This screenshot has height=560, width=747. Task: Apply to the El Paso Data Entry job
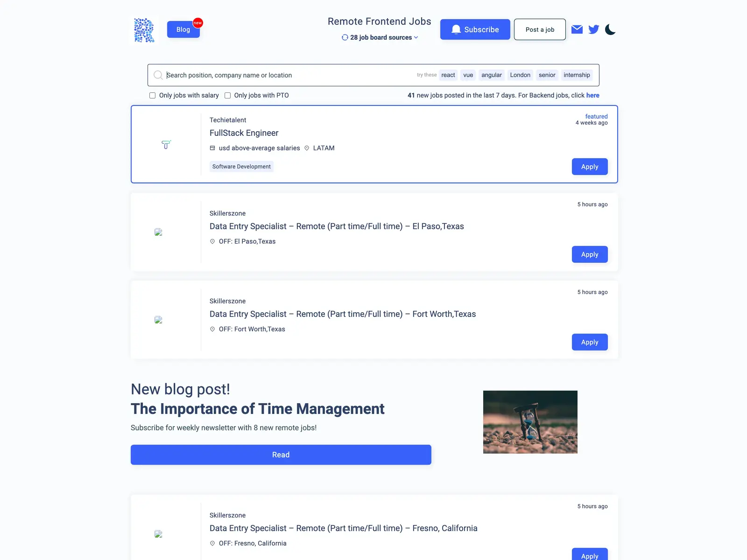pyautogui.click(x=590, y=254)
